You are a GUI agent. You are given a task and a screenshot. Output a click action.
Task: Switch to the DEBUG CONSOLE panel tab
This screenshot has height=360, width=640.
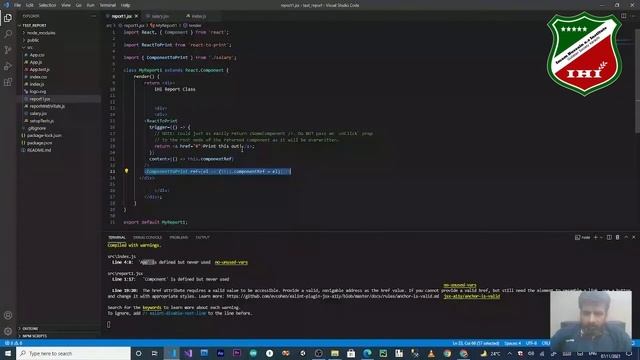pos(147,237)
